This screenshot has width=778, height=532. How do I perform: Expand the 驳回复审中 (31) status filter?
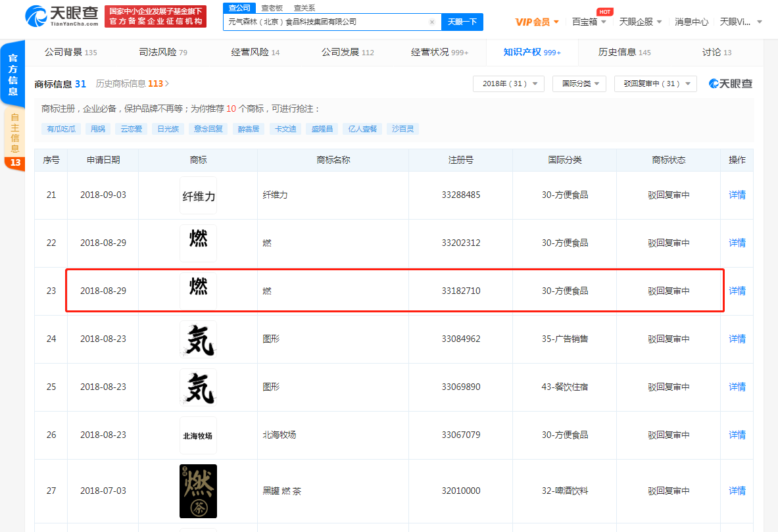(656, 84)
